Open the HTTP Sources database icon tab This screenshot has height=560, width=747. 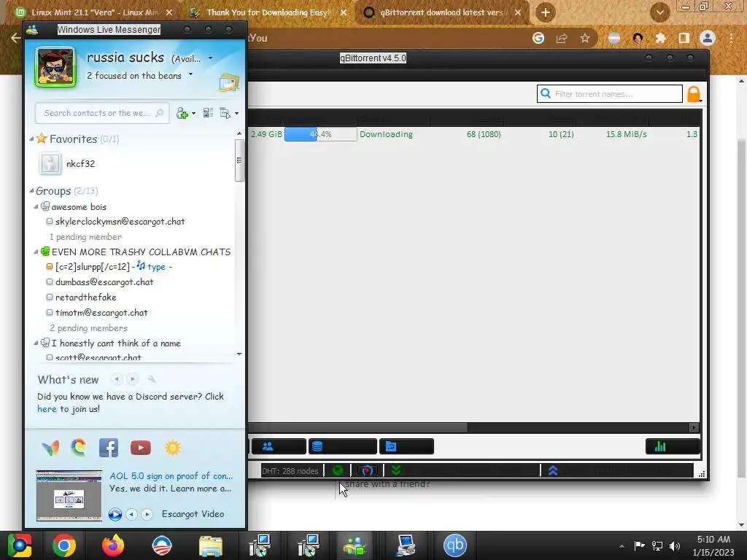point(343,446)
